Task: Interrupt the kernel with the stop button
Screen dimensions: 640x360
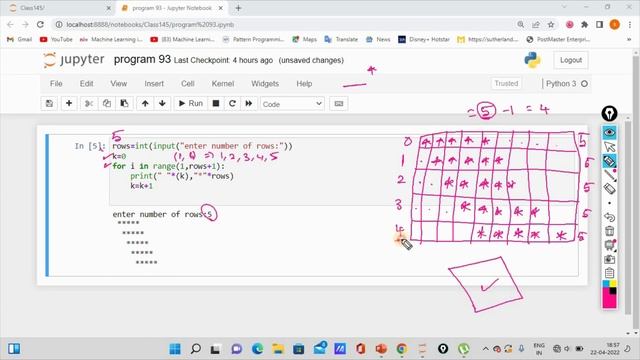Action: (216, 104)
